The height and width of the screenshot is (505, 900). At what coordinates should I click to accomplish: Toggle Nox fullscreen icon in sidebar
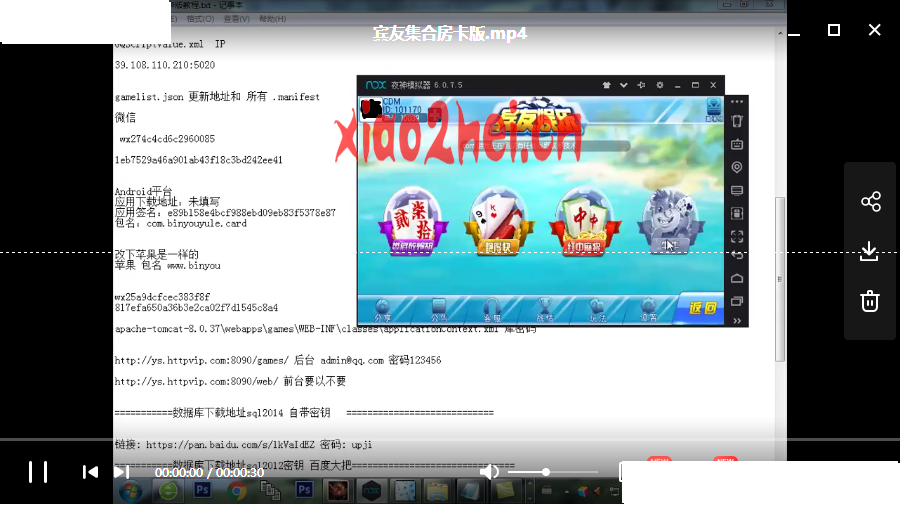[737, 236]
